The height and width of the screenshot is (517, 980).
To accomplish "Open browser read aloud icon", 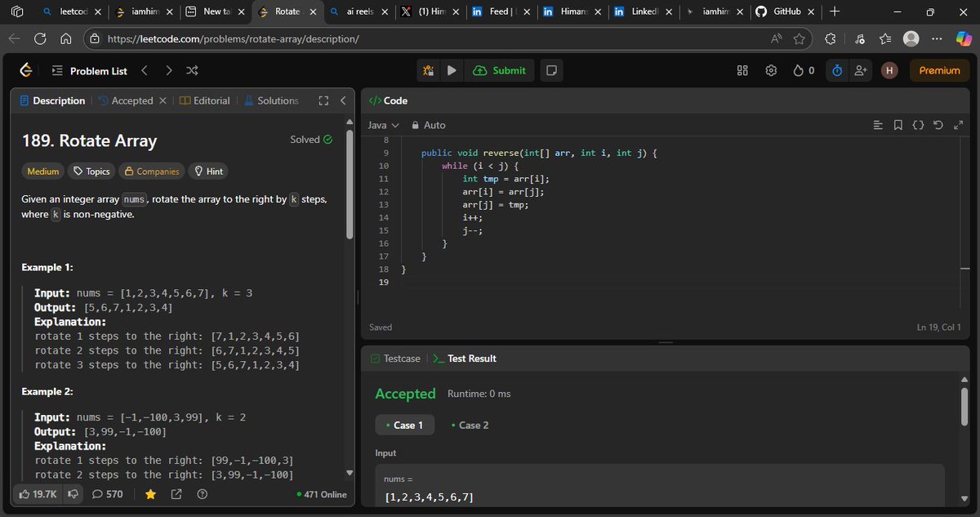I will click(x=776, y=38).
